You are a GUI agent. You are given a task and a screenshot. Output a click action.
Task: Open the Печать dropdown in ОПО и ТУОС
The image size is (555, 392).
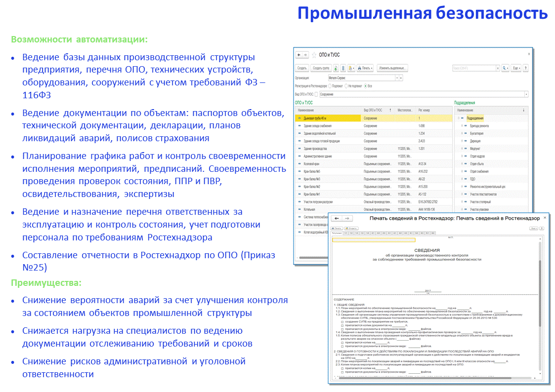(x=365, y=68)
